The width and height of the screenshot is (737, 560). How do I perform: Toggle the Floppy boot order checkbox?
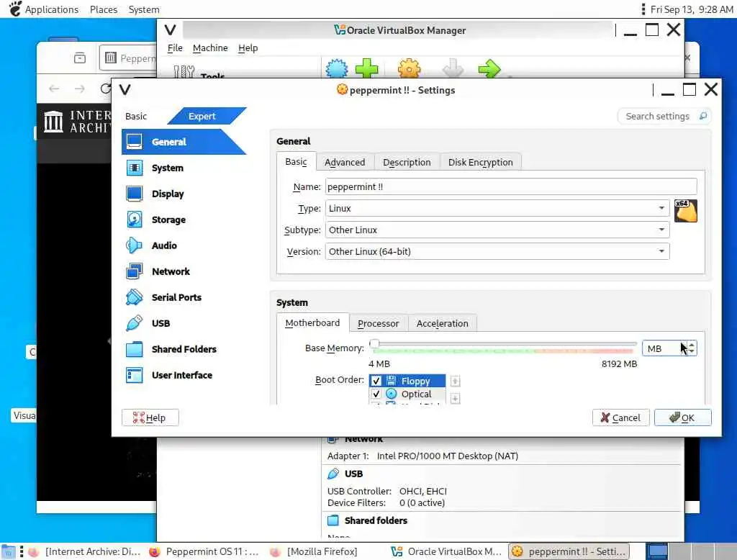click(376, 381)
